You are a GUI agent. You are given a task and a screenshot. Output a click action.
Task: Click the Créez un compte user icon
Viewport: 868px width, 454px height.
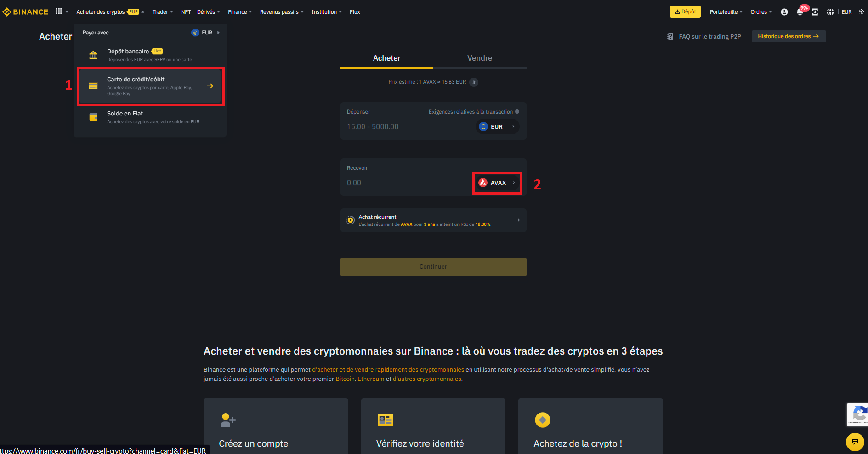228,420
